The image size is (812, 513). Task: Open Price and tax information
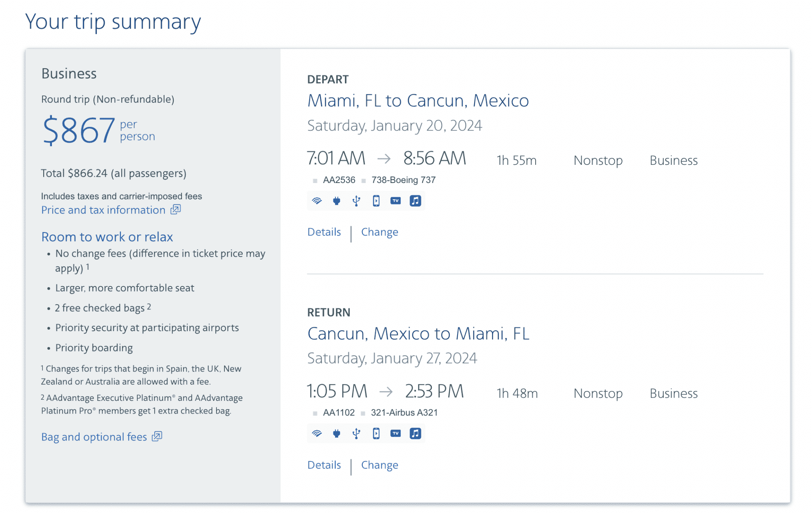102,210
